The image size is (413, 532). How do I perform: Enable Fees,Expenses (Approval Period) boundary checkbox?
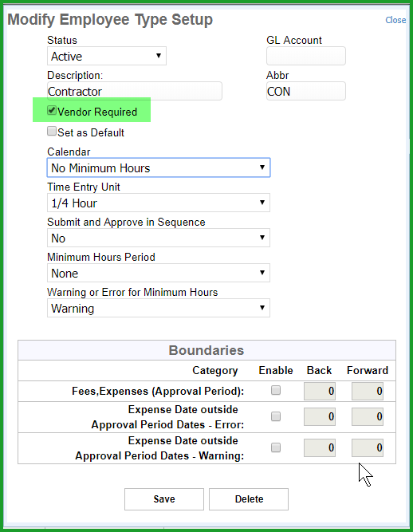tap(276, 391)
